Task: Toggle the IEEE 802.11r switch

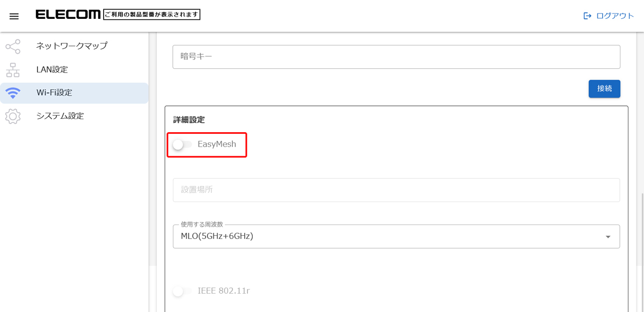Action: click(x=182, y=291)
